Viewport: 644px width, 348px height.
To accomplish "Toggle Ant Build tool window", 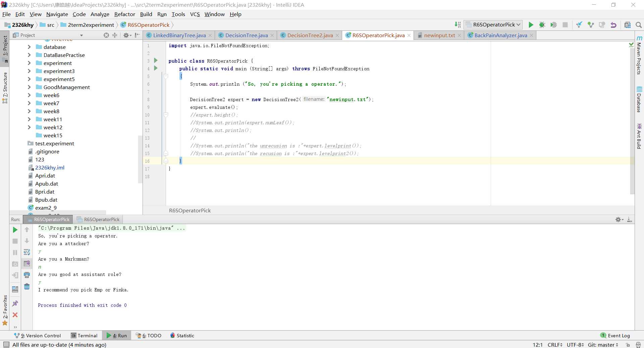I will point(639,137).
